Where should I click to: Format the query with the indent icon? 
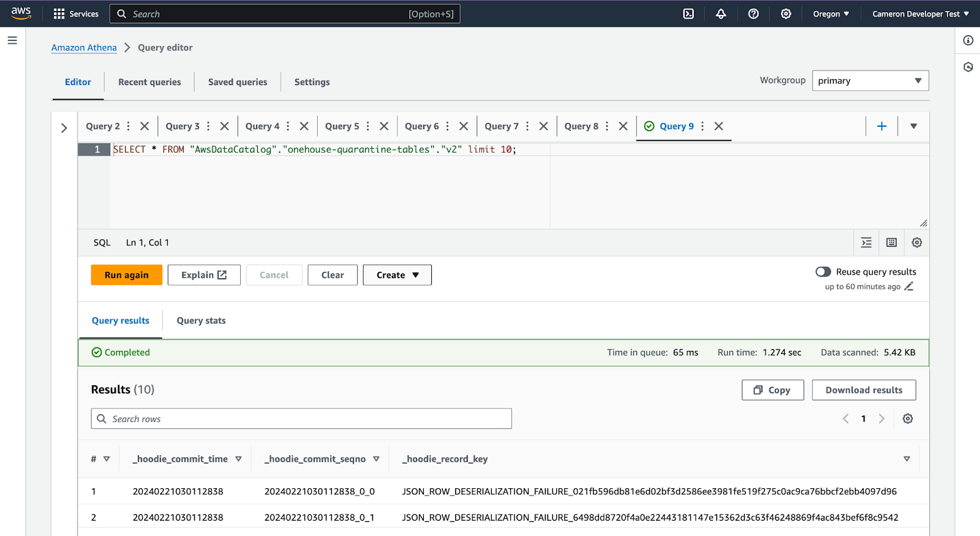tap(866, 243)
